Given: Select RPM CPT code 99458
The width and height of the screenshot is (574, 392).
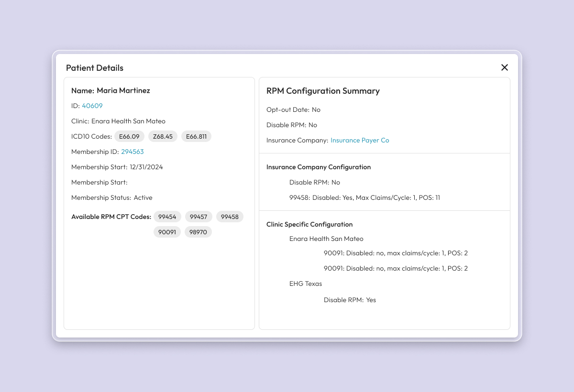Looking at the screenshot, I should 230,217.
